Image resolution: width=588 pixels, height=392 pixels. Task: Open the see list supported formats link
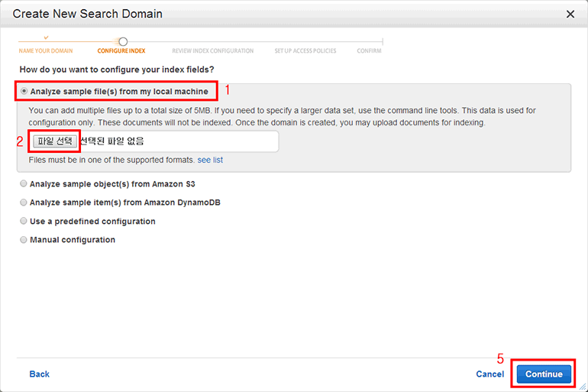(210, 160)
